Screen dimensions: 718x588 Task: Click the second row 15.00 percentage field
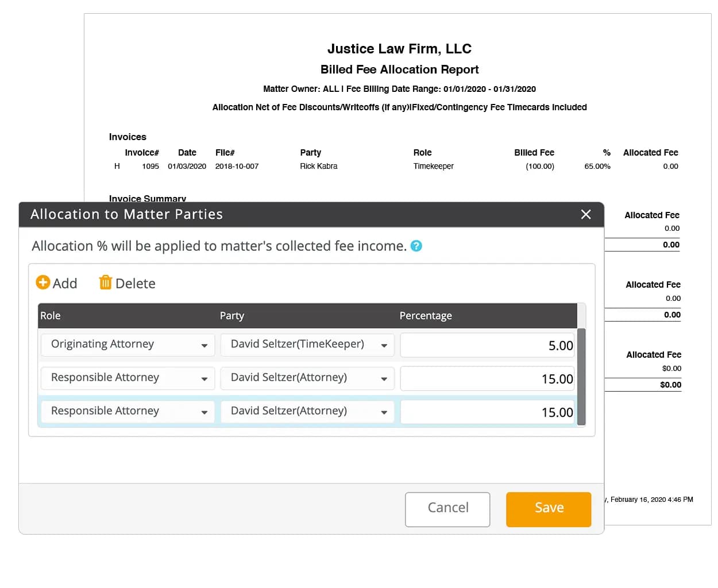pos(487,378)
